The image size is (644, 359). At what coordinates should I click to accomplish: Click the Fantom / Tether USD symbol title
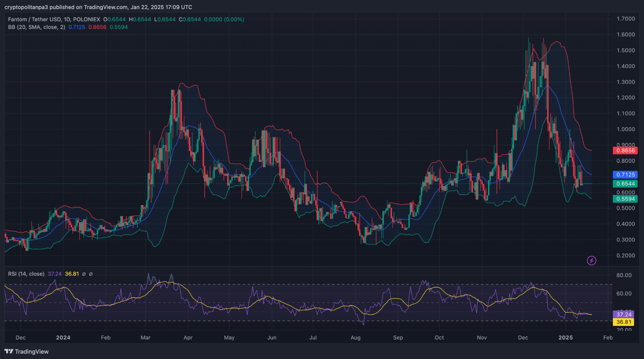pyautogui.click(x=54, y=19)
